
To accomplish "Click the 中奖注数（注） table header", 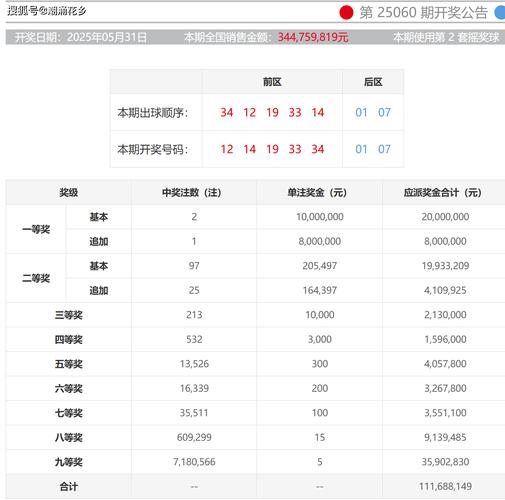I will point(192,192).
